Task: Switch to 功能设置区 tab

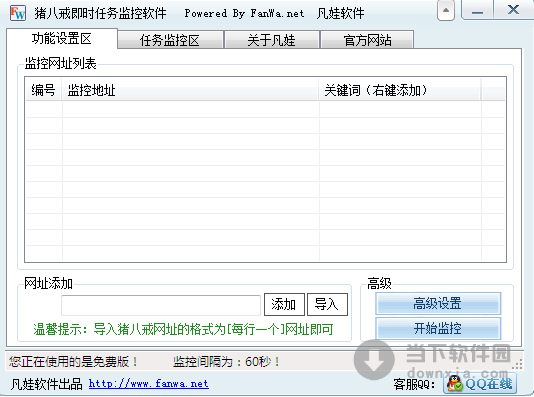Action: (62, 39)
